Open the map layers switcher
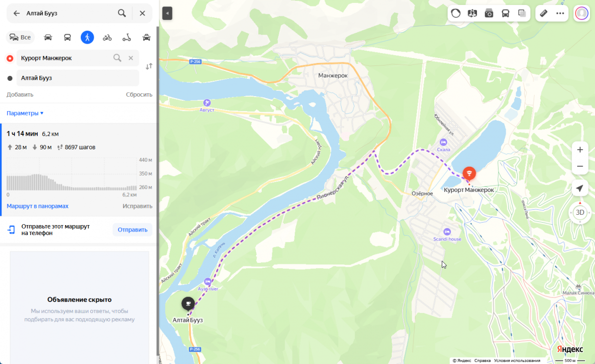Viewport: 595px width, 364px height. click(x=522, y=13)
